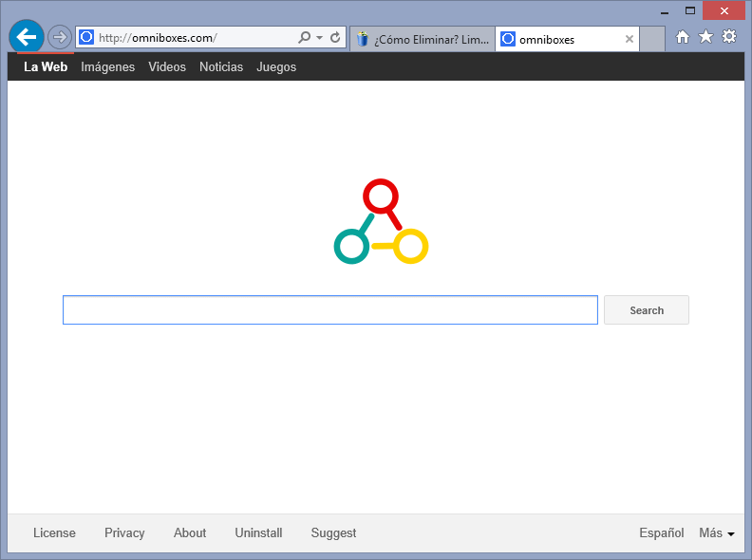This screenshot has height=560, width=752.
Task: Open browser Tools gear icon
Action: (729, 36)
